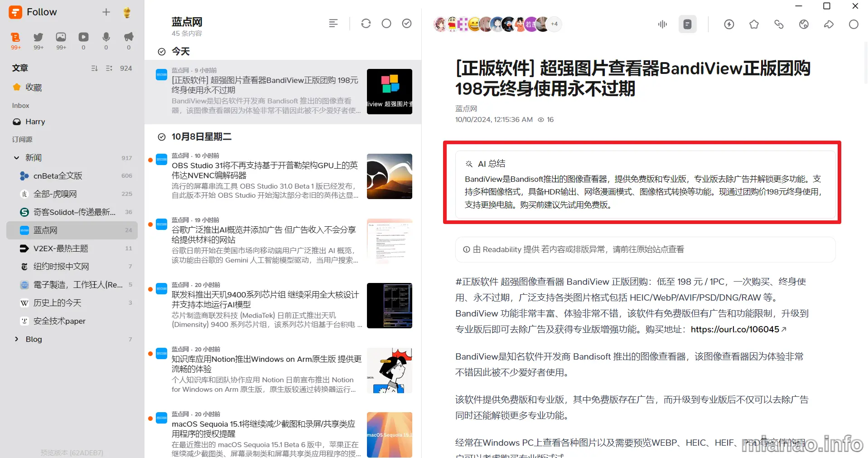The image size is (868, 458).
Task: Select 全部-虎嗅网 feed
Action: pos(72,194)
